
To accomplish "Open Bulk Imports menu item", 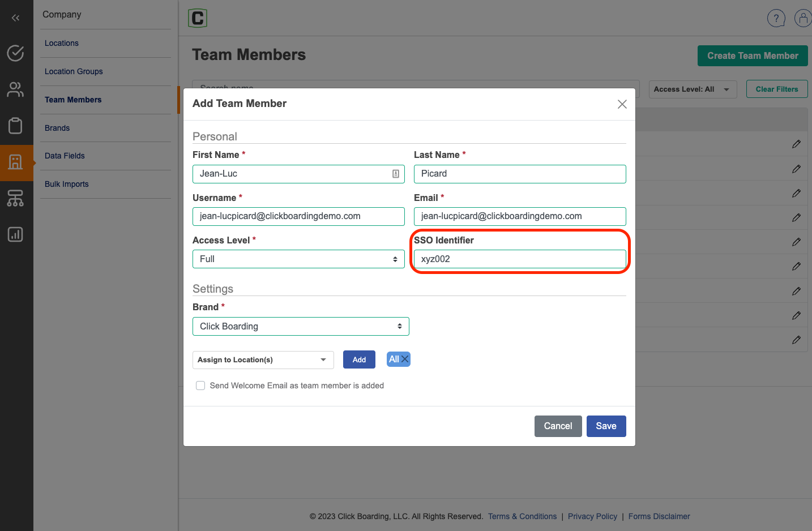I will (67, 184).
